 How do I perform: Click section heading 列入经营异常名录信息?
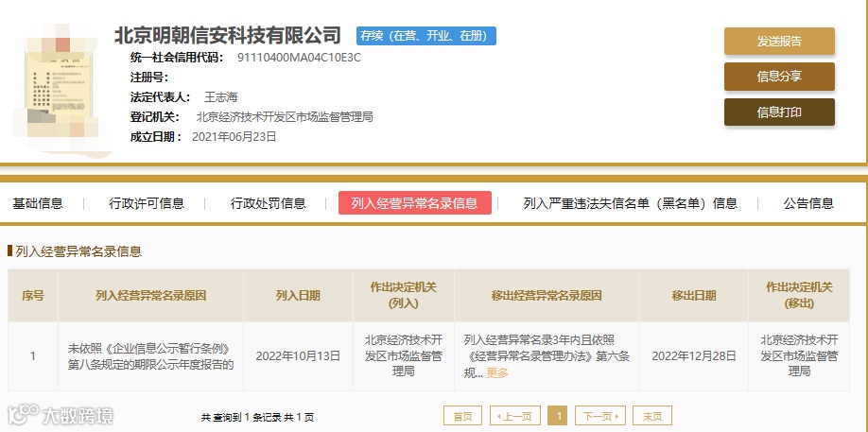coord(78,251)
